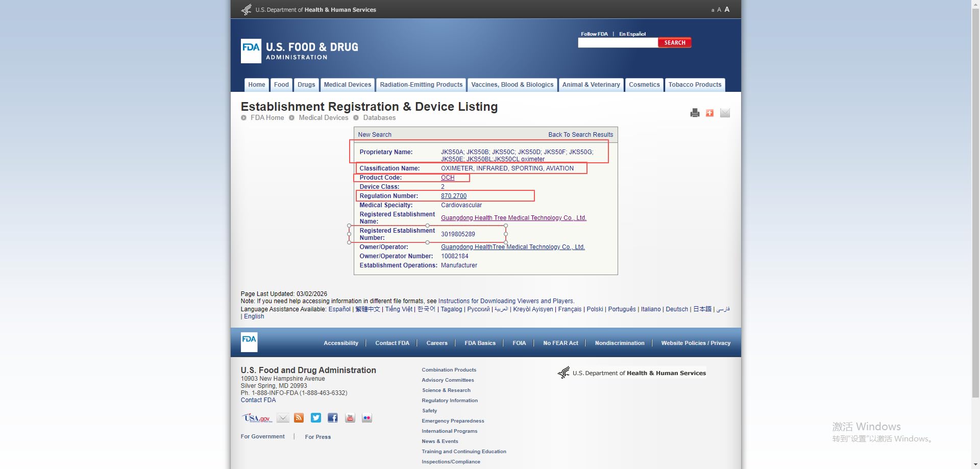980x469 pixels.
Task: Open the FDA YouTube icon
Action: point(350,418)
